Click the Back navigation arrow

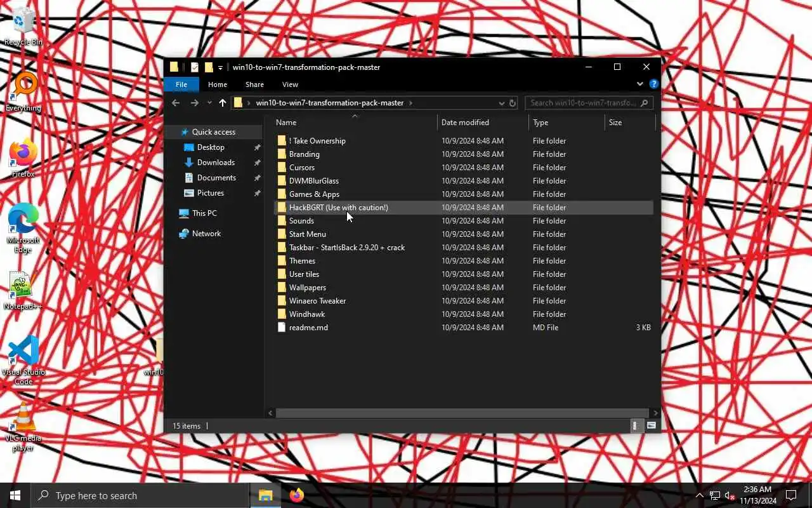pyautogui.click(x=176, y=103)
